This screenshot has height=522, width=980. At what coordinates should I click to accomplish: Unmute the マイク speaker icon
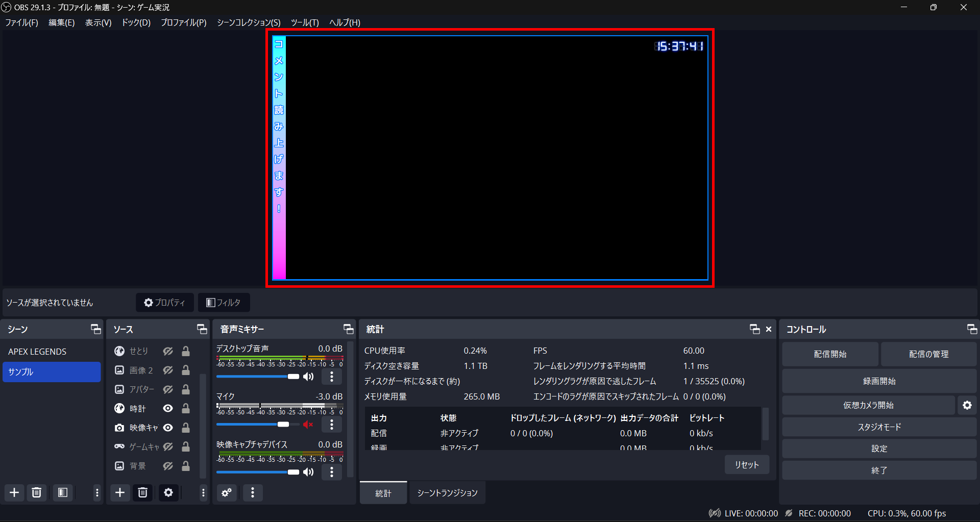[x=308, y=425]
